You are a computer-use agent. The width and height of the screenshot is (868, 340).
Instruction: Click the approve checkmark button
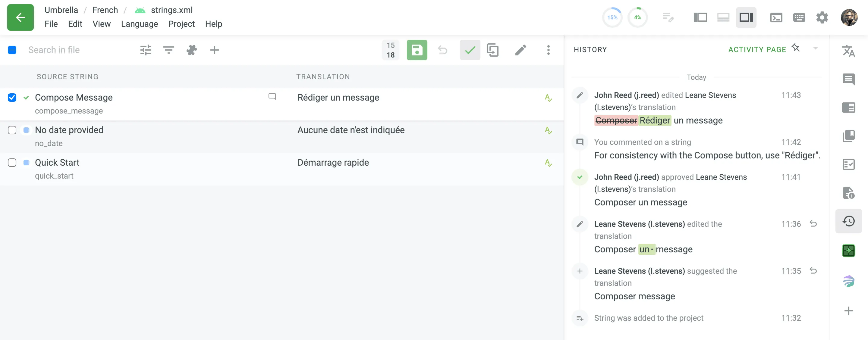[470, 50]
